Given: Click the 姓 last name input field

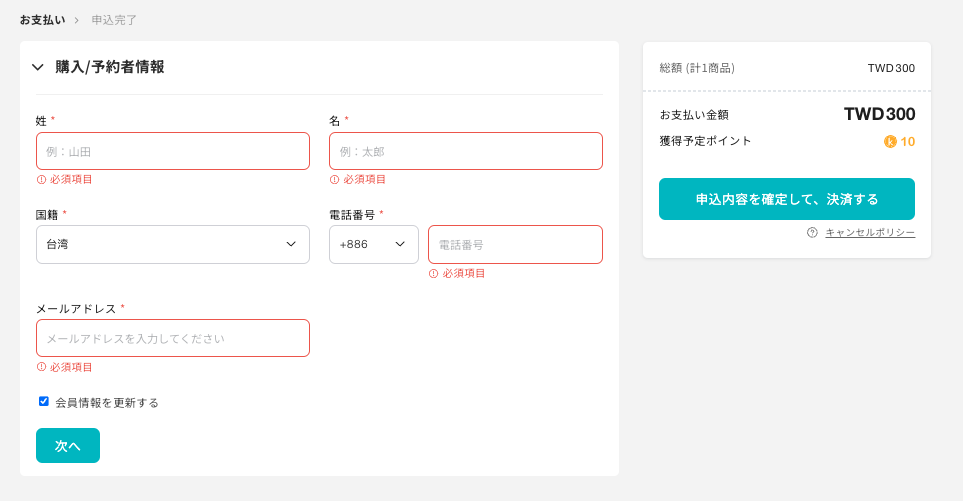Looking at the screenshot, I should click(173, 151).
